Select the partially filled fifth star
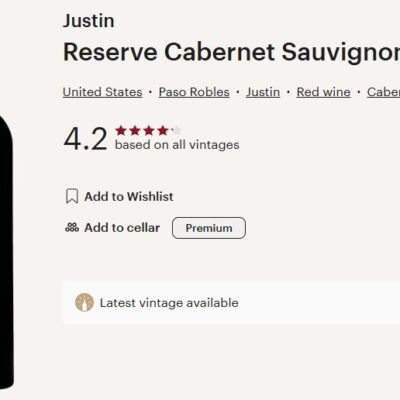This screenshot has width=400, height=400. pos(177,131)
